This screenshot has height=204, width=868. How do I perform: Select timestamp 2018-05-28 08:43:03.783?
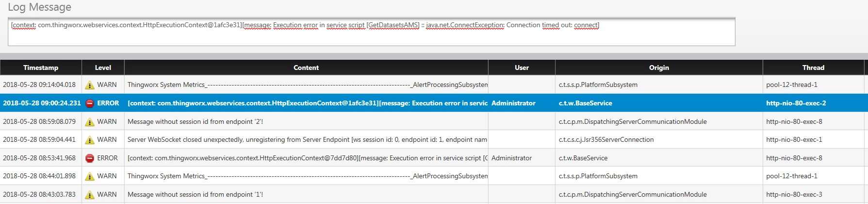[x=39, y=194]
